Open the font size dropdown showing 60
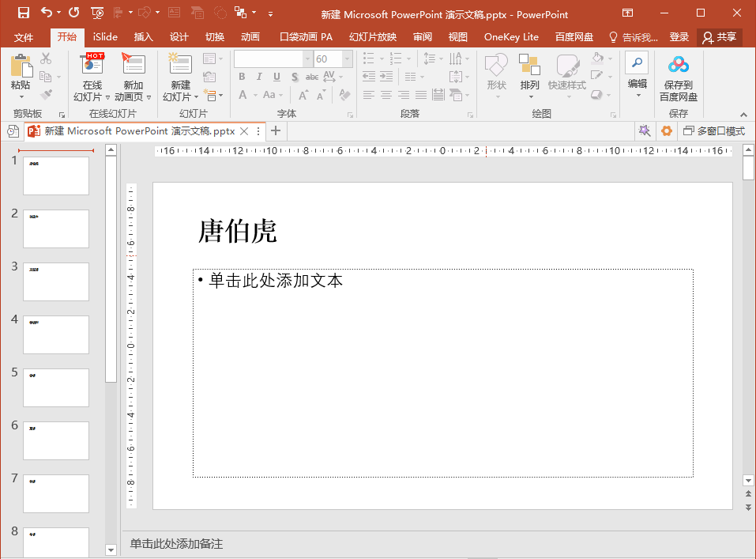The width and height of the screenshot is (756, 559). click(348, 59)
